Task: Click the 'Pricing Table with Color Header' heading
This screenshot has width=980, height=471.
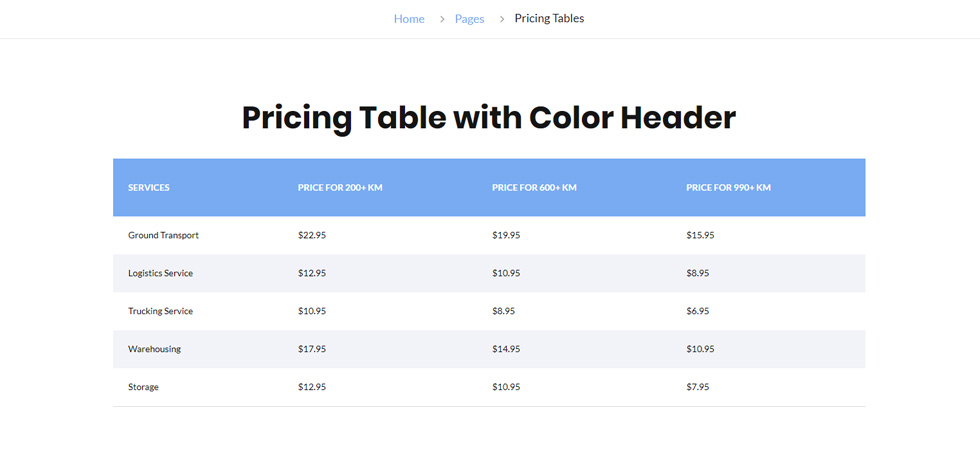Action: [489, 117]
